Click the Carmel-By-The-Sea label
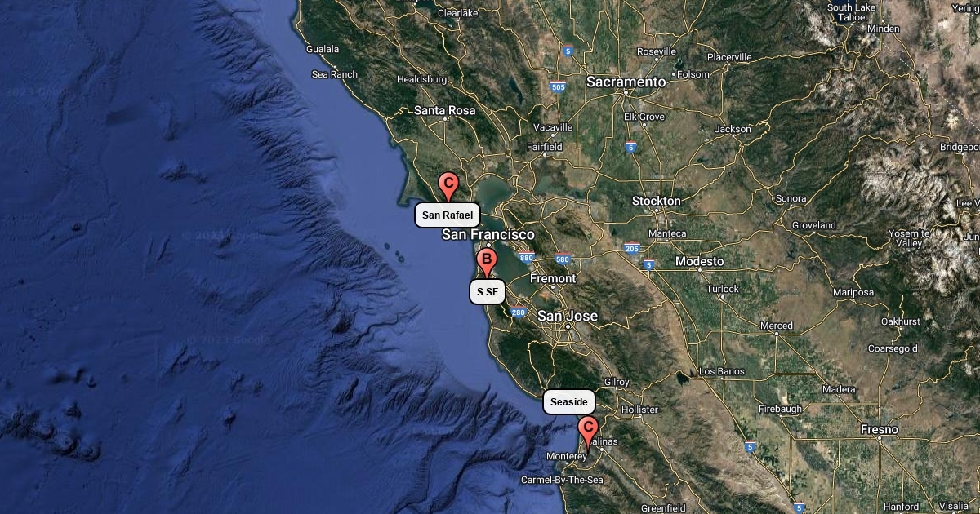The width and height of the screenshot is (980, 514). pyautogui.click(x=563, y=481)
